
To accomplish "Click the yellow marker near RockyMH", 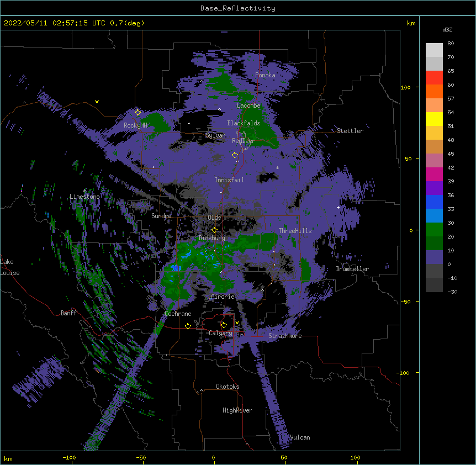I will click(137, 112).
